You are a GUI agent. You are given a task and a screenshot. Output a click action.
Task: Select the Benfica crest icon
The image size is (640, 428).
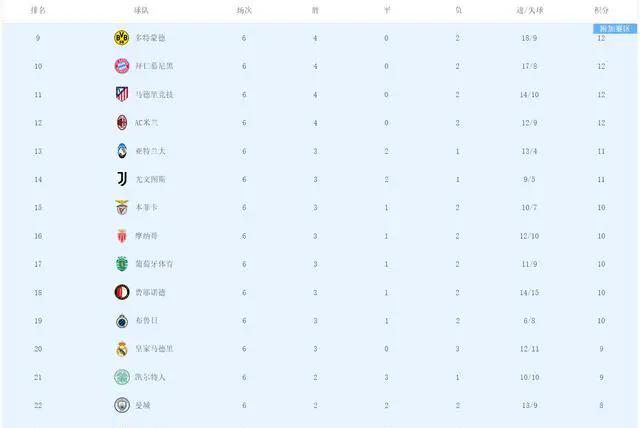(x=122, y=207)
